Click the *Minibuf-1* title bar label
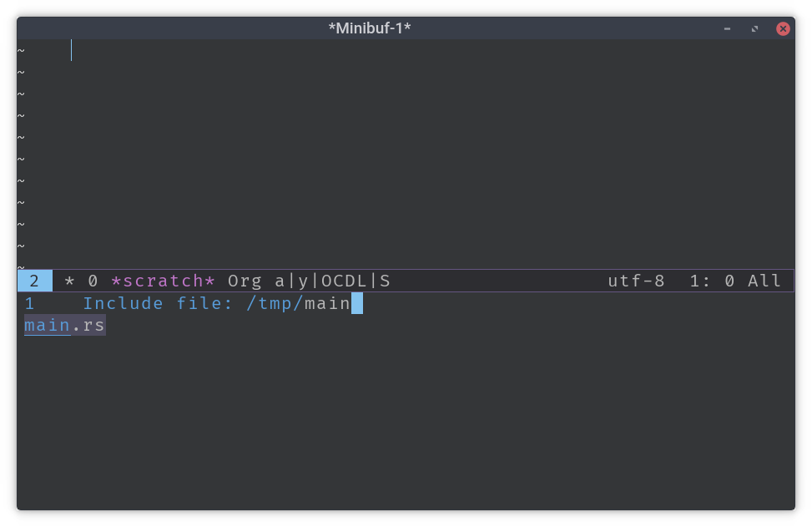Viewport: 812px width, 527px height. point(370,28)
